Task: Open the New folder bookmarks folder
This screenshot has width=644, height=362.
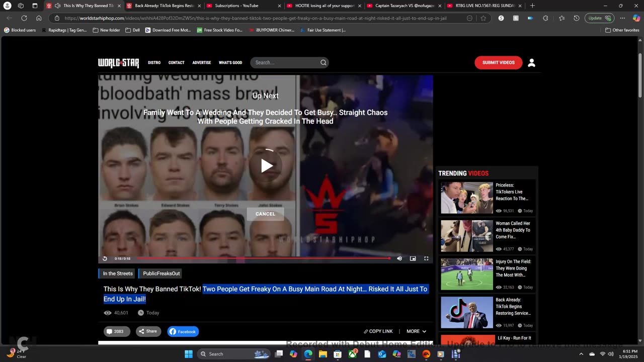Action: tap(107, 30)
